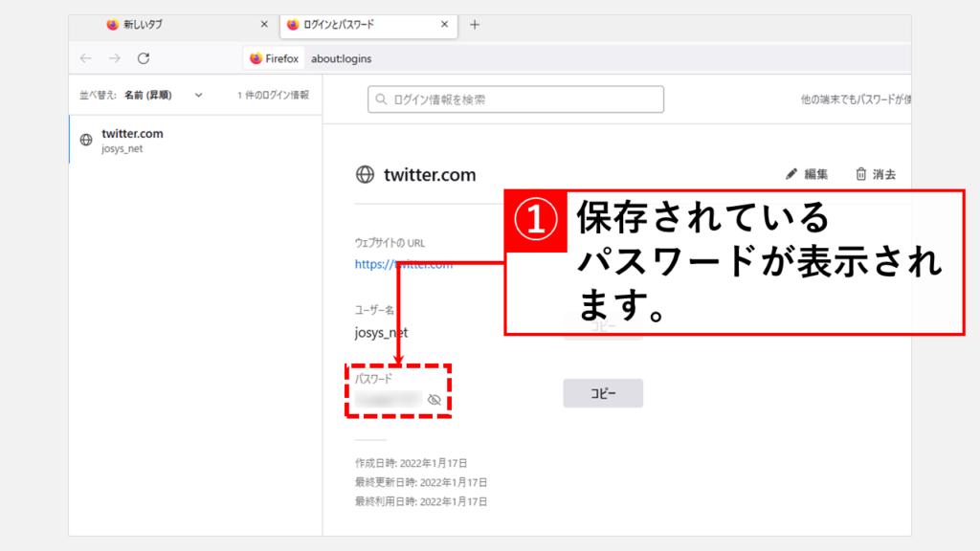
Task: Reload the page with refresh icon
Action: 144,58
